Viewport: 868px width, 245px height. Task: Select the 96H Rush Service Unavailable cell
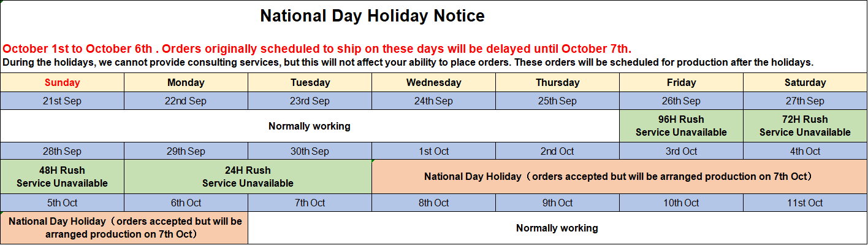point(681,126)
